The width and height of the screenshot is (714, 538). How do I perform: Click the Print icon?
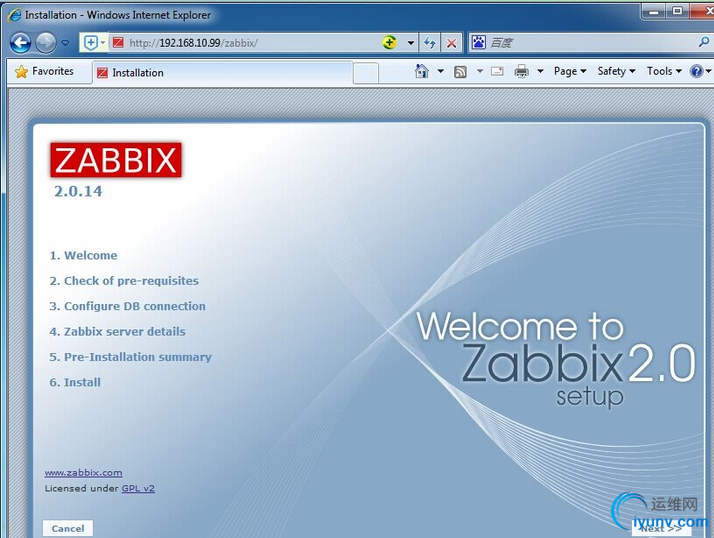[521, 71]
